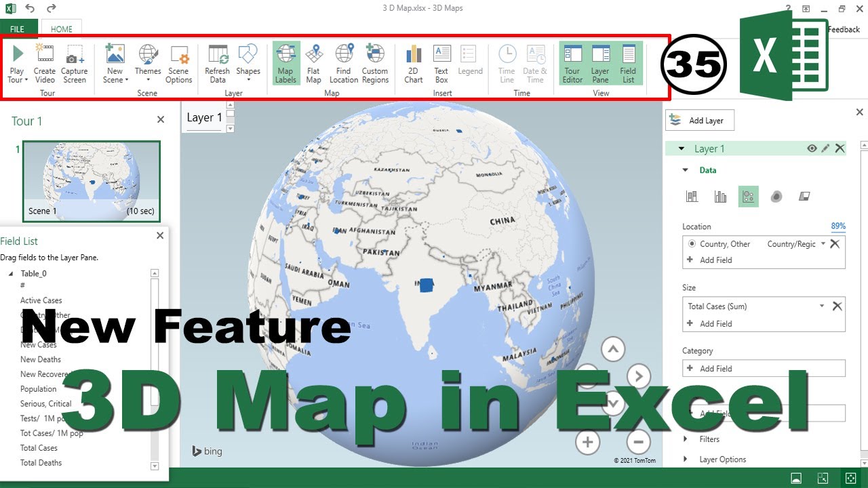Redo the last action
The width and height of the screenshot is (868, 488).
point(52,8)
